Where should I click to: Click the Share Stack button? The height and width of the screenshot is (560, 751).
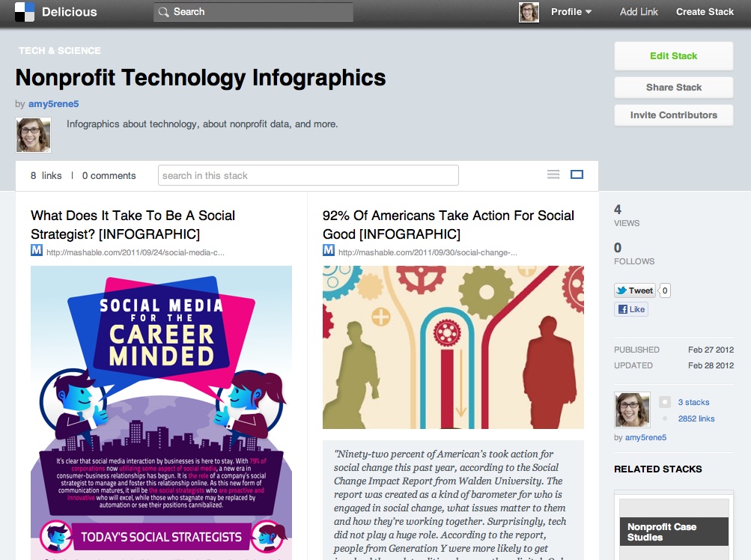pos(673,88)
